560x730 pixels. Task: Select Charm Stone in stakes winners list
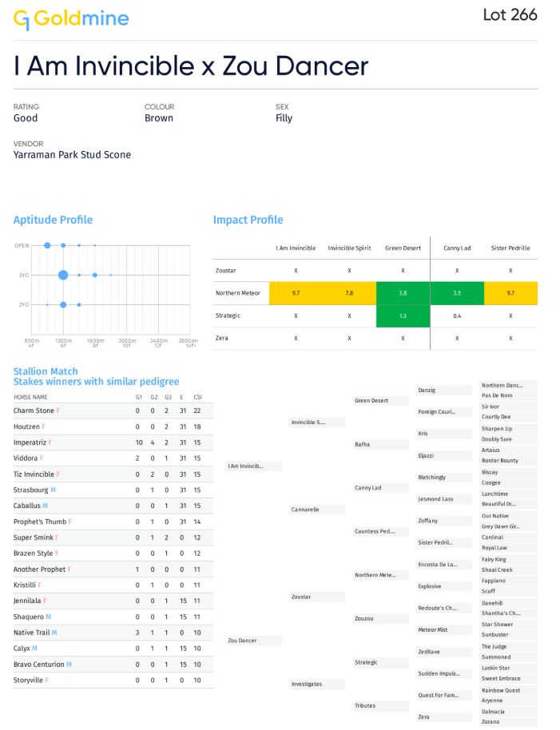[34, 411]
